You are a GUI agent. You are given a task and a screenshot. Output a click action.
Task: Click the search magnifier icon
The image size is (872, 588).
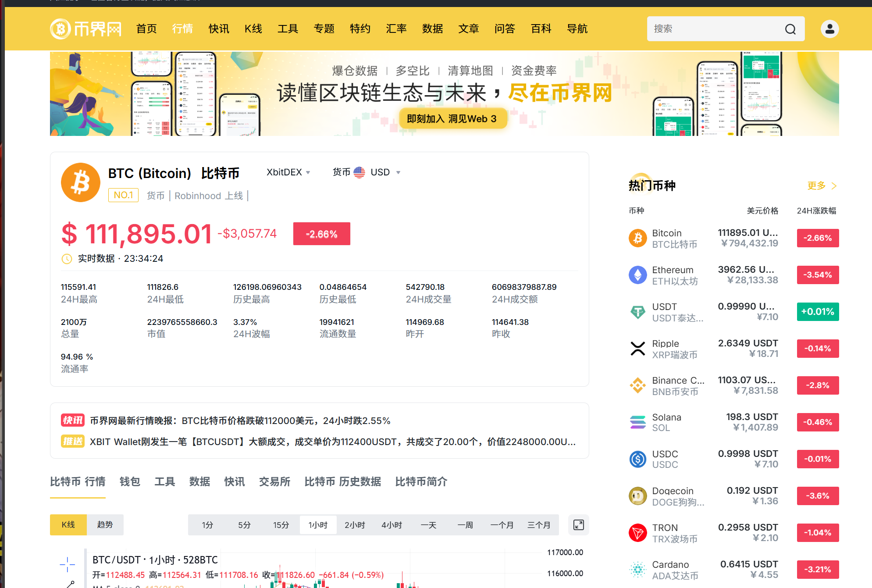pos(790,29)
